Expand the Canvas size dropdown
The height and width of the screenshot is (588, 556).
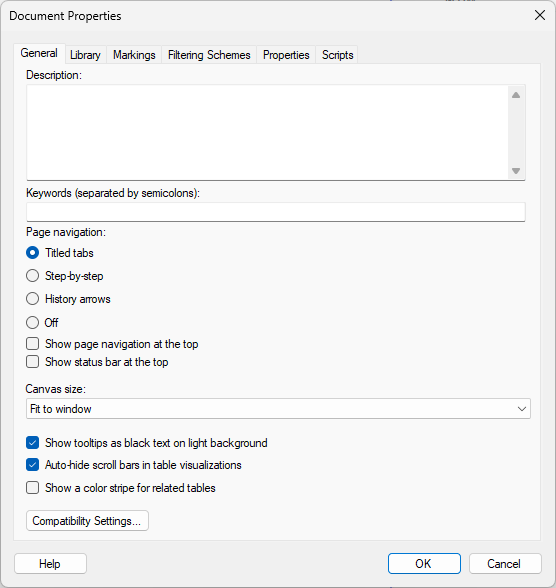coord(278,409)
